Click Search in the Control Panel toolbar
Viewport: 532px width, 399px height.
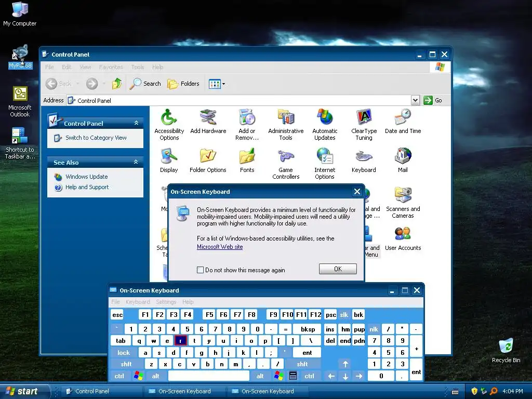145,84
